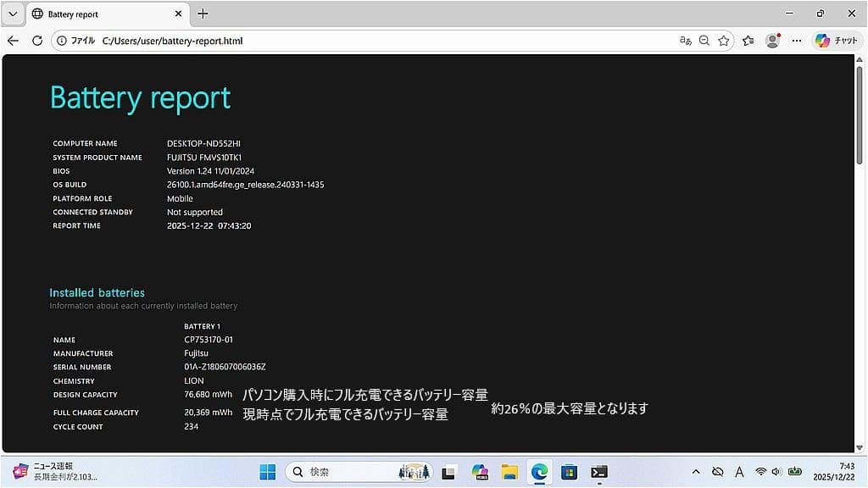Open a new browser tab
This screenshot has height=488, width=868.
(202, 14)
